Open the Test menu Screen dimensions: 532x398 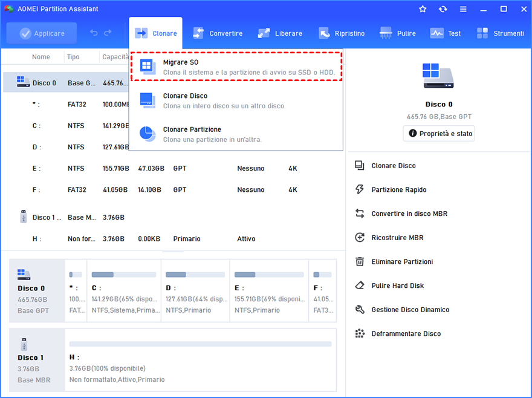(445, 33)
